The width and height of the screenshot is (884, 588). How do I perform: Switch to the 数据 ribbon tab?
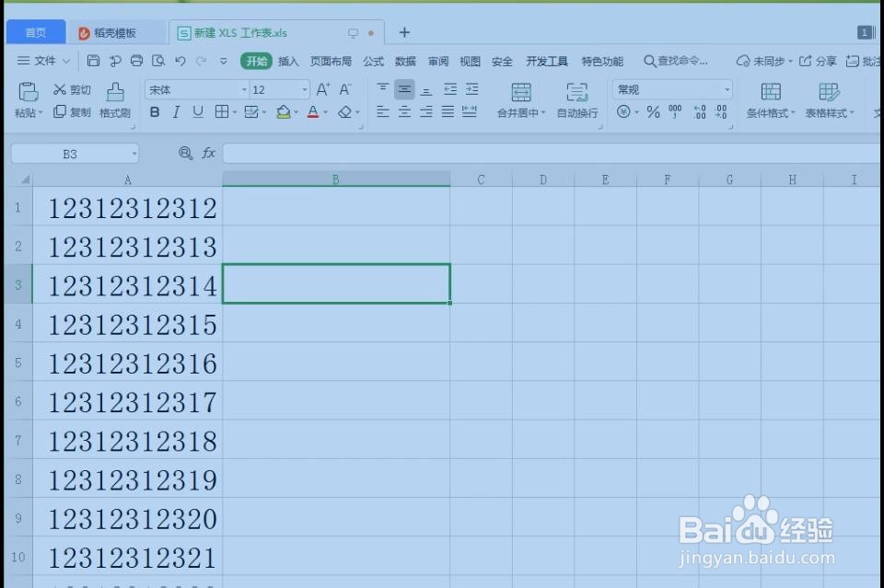[x=405, y=61]
